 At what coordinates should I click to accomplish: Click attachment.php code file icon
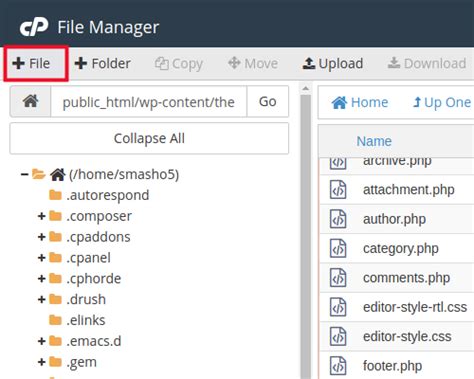tap(338, 190)
